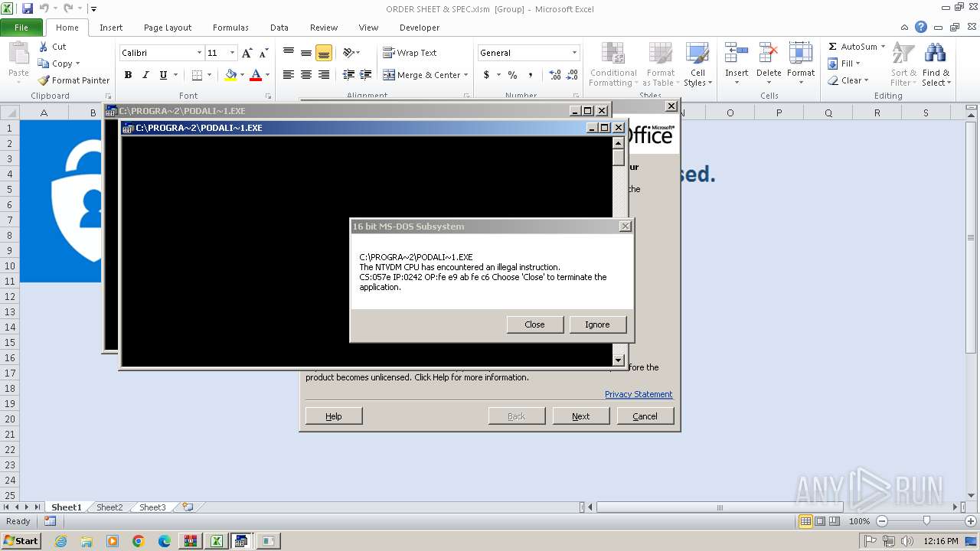The height and width of the screenshot is (551, 980).
Task: Open the Privacy Statement link
Action: click(x=639, y=394)
